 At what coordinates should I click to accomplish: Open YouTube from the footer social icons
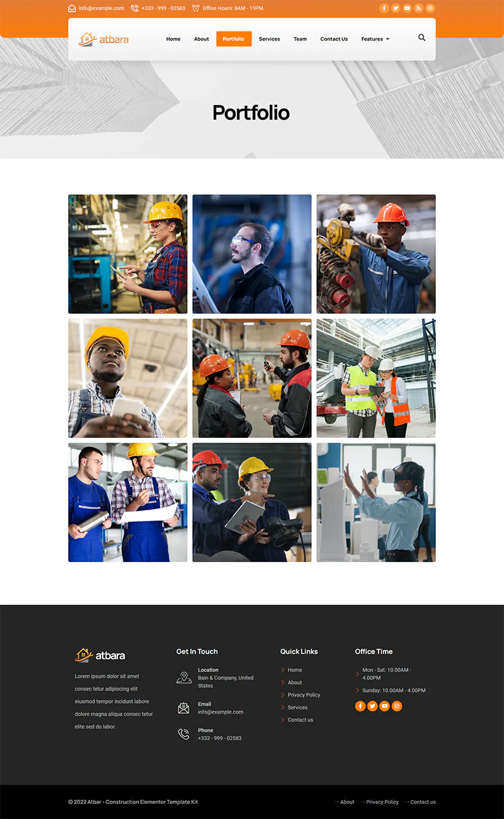click(x=384, y=706)
